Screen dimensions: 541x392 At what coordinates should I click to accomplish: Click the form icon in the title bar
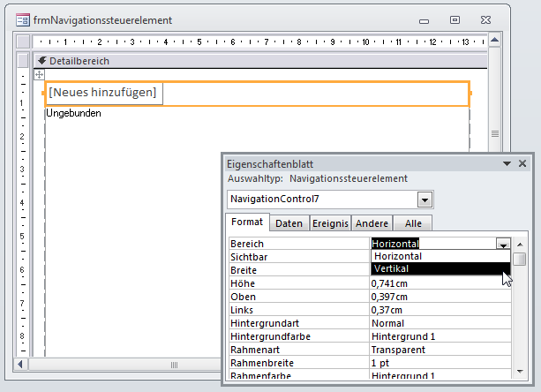(22, 19)
